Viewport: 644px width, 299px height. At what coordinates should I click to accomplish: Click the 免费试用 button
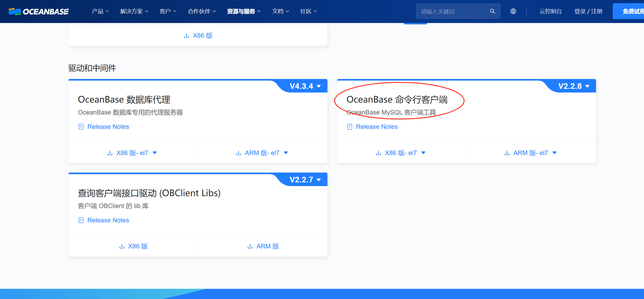tap(628, 11)
